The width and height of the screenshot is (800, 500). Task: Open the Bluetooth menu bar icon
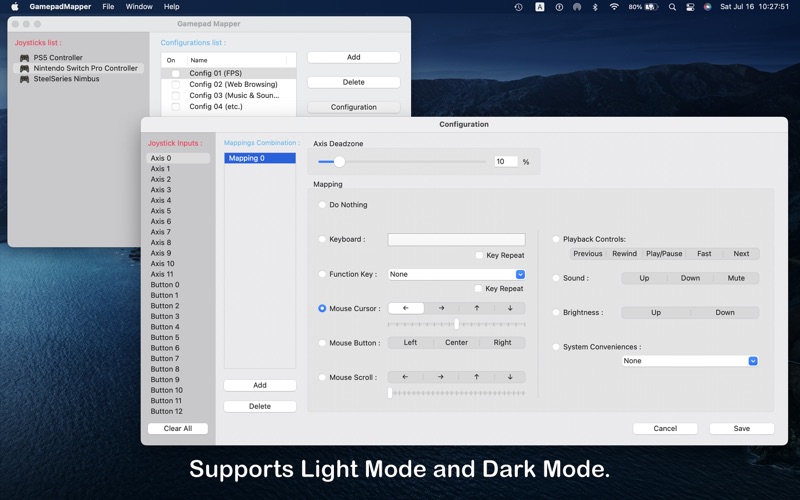pyautogui.click(x=594, y=7)
